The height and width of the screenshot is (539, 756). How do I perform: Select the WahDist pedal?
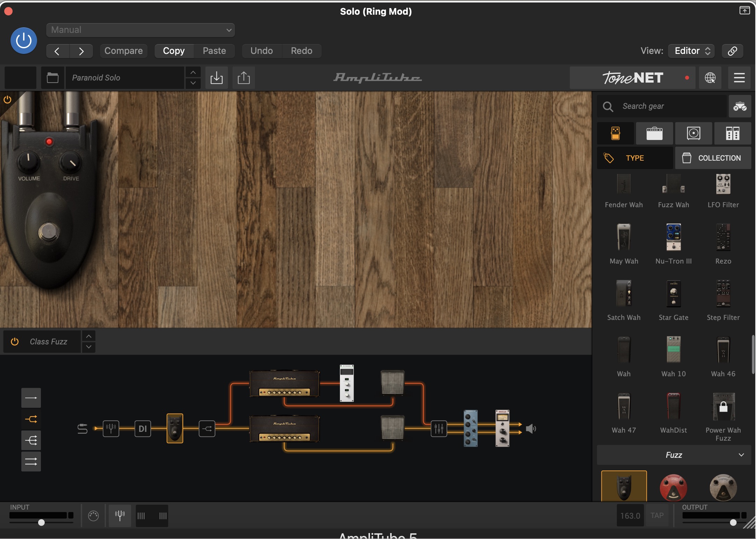[x=673, y=413]
